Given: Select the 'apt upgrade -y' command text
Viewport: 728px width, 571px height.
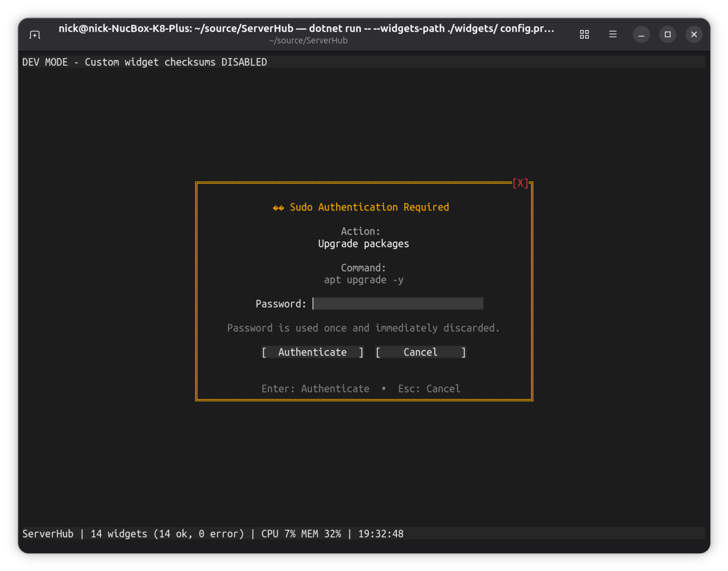Looking at the screenshot, I should pyautogui.click(x=364, y=280).
